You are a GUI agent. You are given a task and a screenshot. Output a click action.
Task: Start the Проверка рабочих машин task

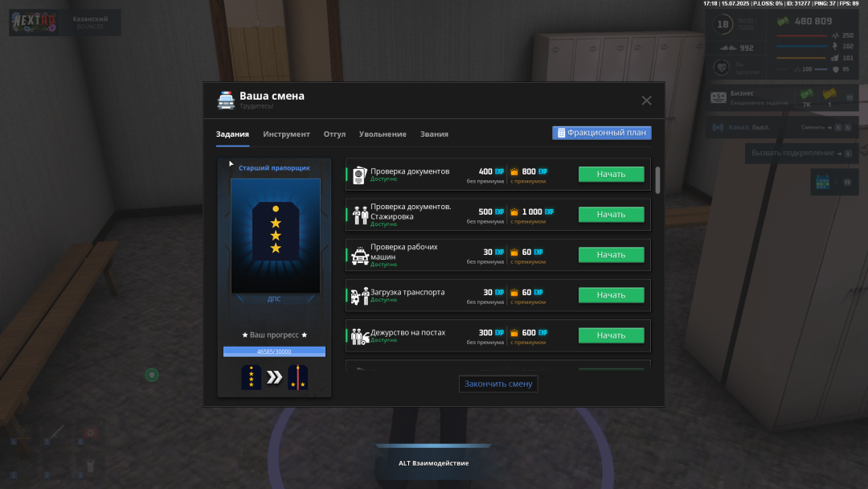611,255
